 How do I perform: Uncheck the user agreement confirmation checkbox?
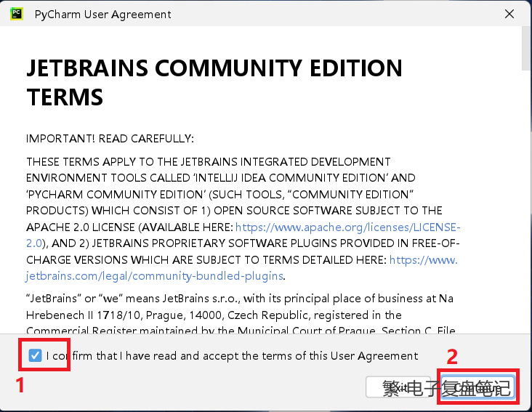[35, 355]
